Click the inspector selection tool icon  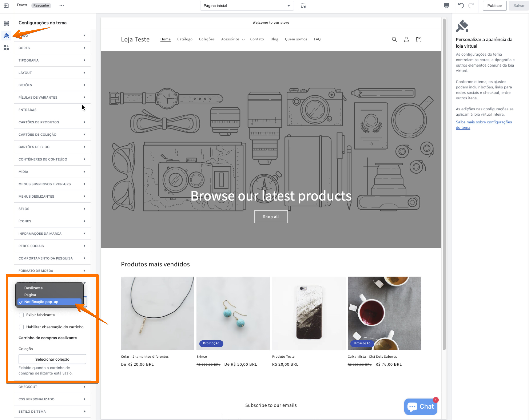click(x=303, y=6)
